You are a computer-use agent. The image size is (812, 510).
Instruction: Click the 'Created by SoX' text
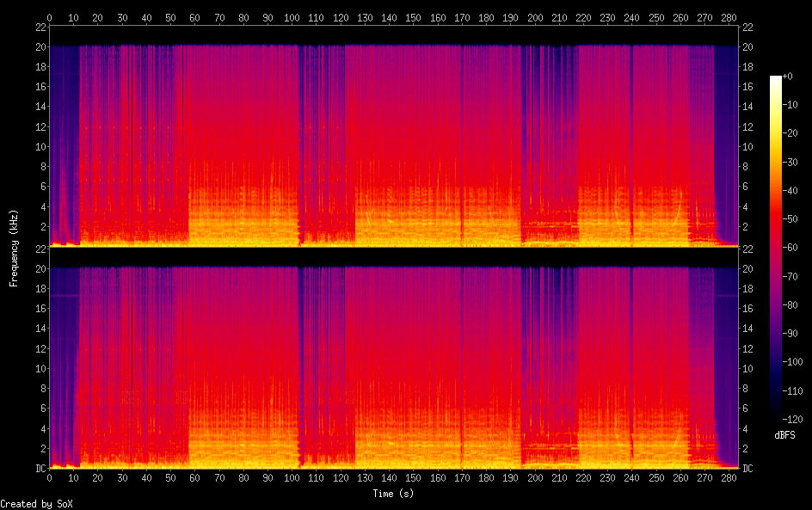36,503
